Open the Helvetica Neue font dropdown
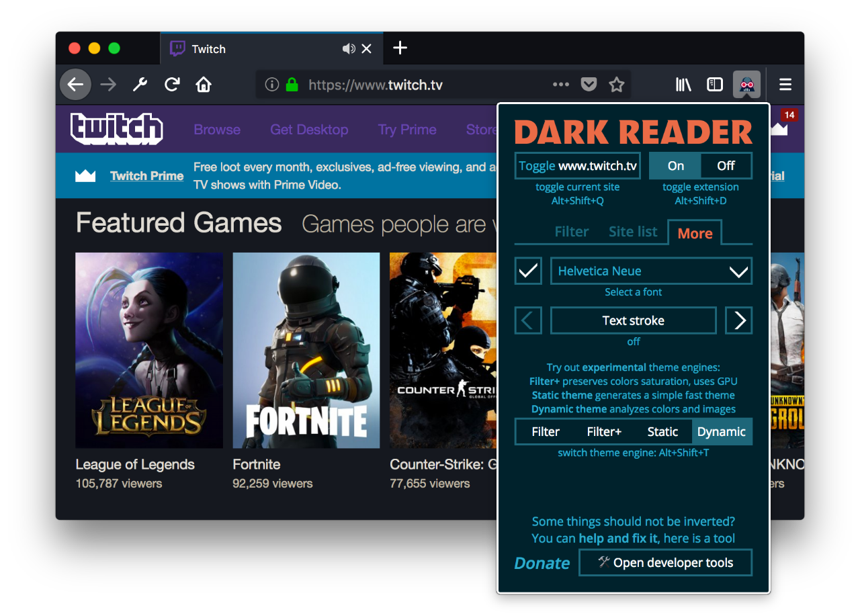The width and height of the screenshot is (860, 616). 651,271
